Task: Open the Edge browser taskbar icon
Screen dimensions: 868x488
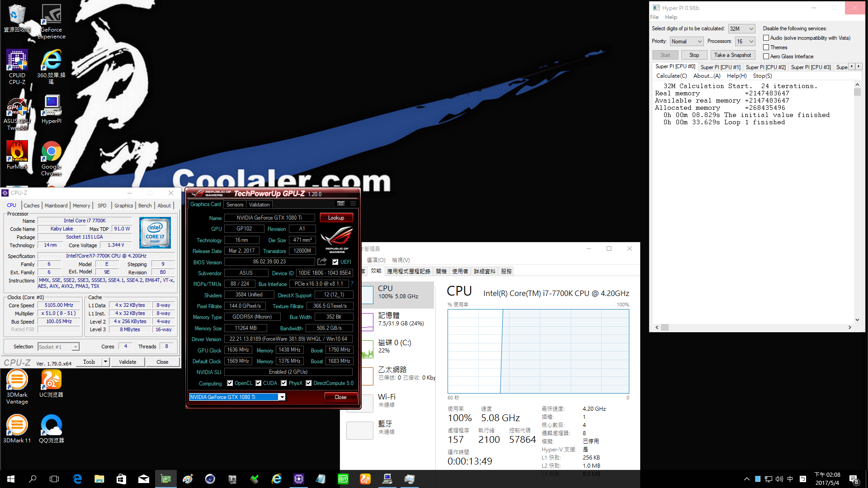Action: click(x=77, y=479)
